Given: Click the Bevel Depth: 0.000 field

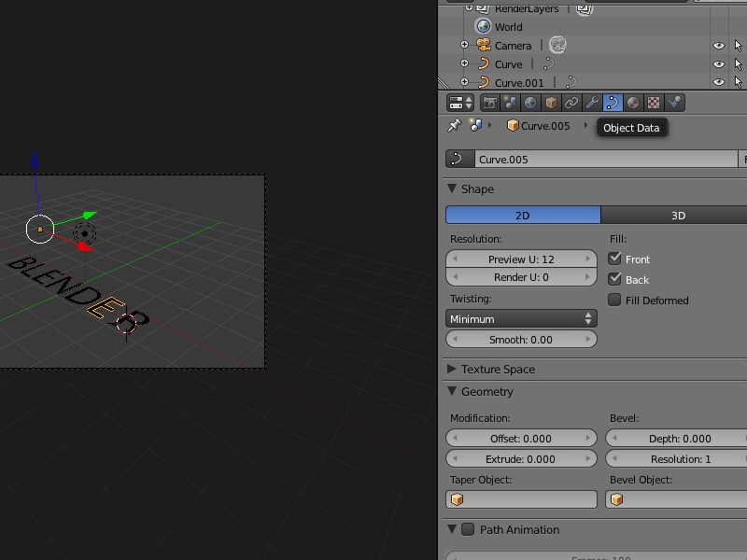Looking at the screenshot, I should coord(676,438).
